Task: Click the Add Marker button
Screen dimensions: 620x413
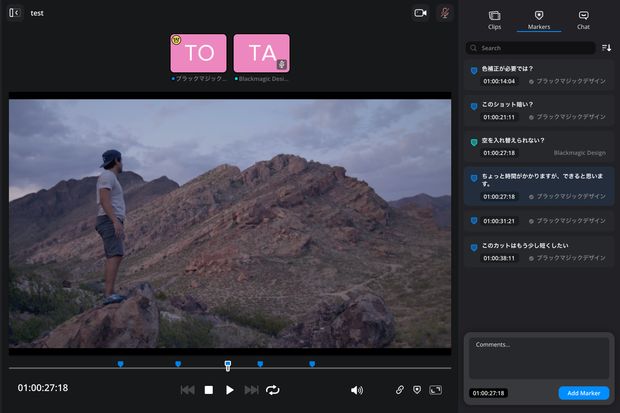Action: click(x=583, y=393)
